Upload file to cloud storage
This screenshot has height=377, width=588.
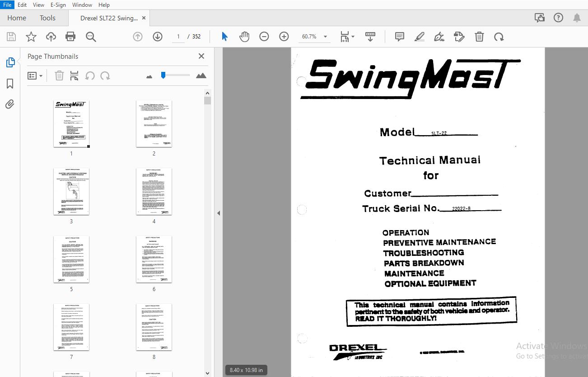tap(51, 37)
